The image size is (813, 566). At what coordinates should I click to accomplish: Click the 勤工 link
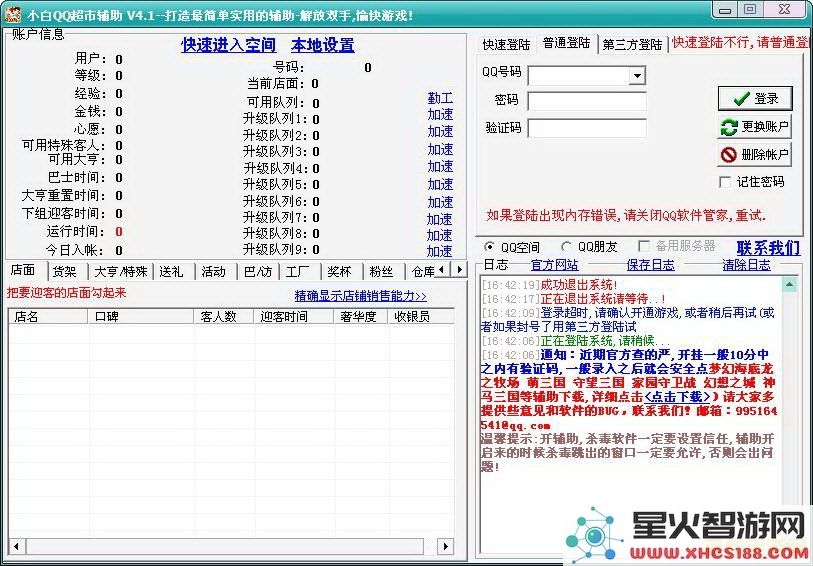click(440, 98)
